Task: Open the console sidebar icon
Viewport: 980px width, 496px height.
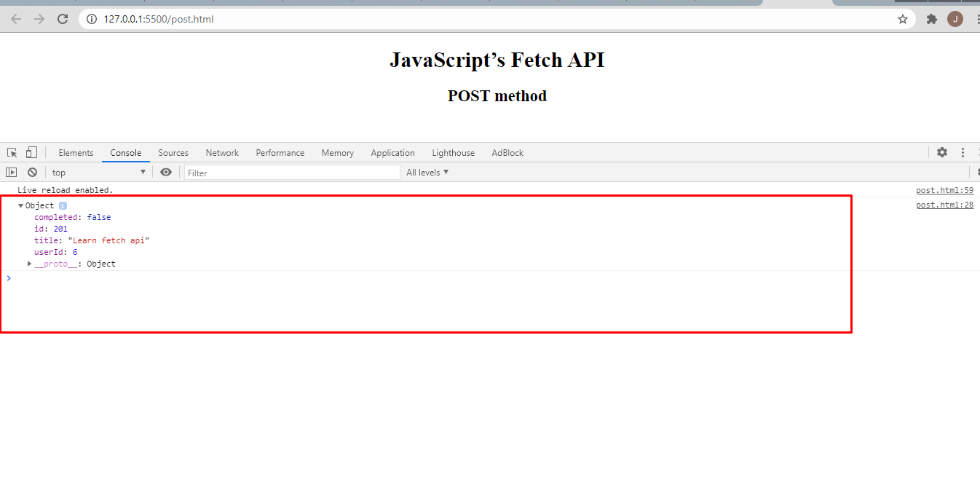Action: (x=12, y=172)
